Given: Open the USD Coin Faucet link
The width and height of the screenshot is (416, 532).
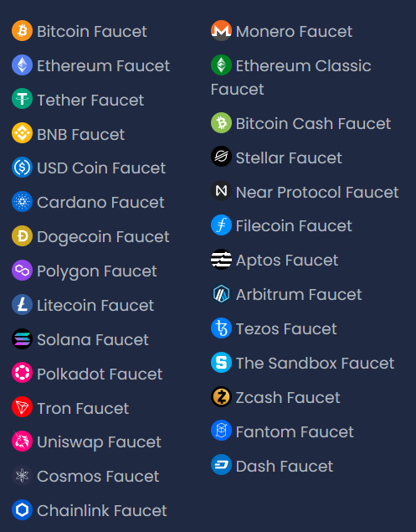Looking at the screenshot, I should tap(89, 168).
